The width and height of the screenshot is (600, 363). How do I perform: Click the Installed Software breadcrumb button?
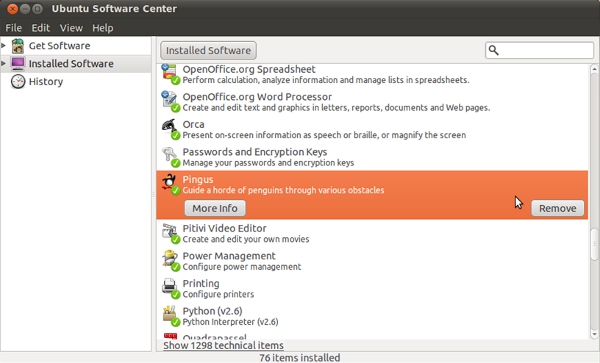[209, 50]
